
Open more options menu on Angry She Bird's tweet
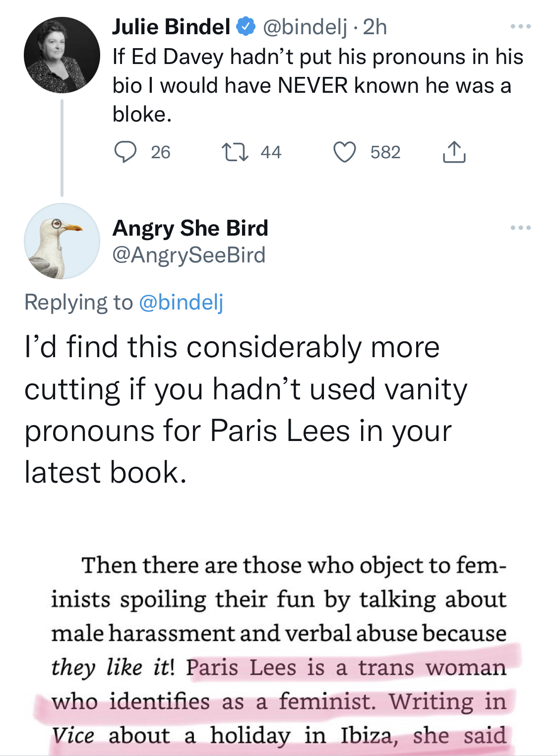click(x=521, y=228)
